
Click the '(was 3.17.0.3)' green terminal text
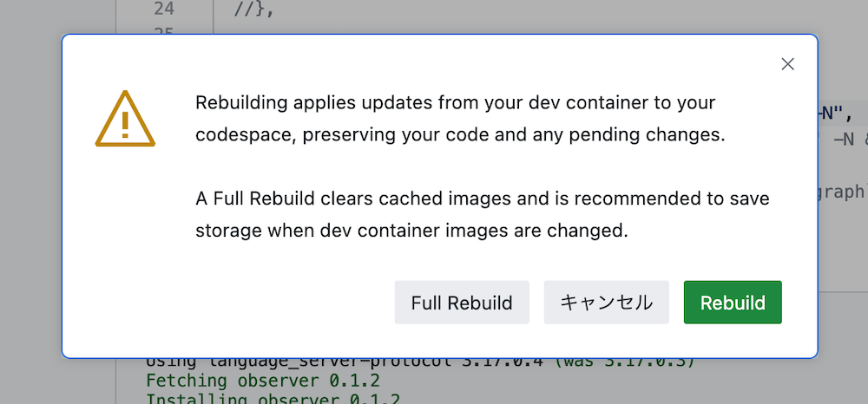pyautogui.click(x=624, y=362)
